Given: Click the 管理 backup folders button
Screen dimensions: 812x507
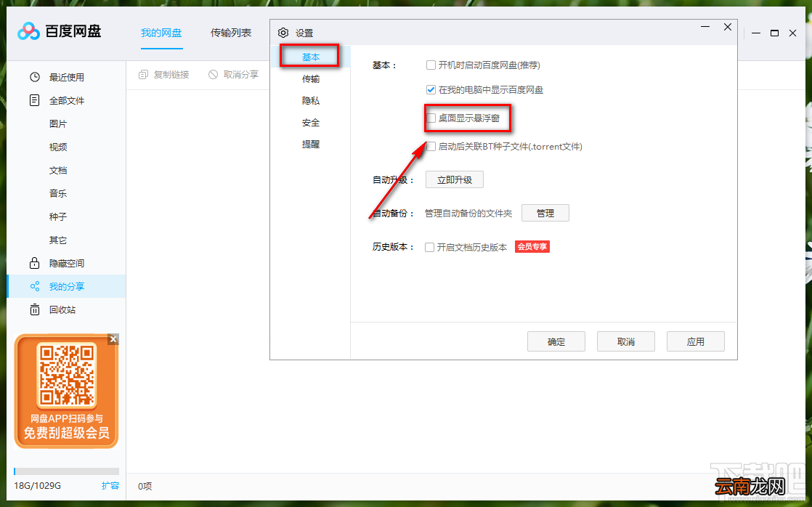Looking at the screenshot, I should click(545, 213).
